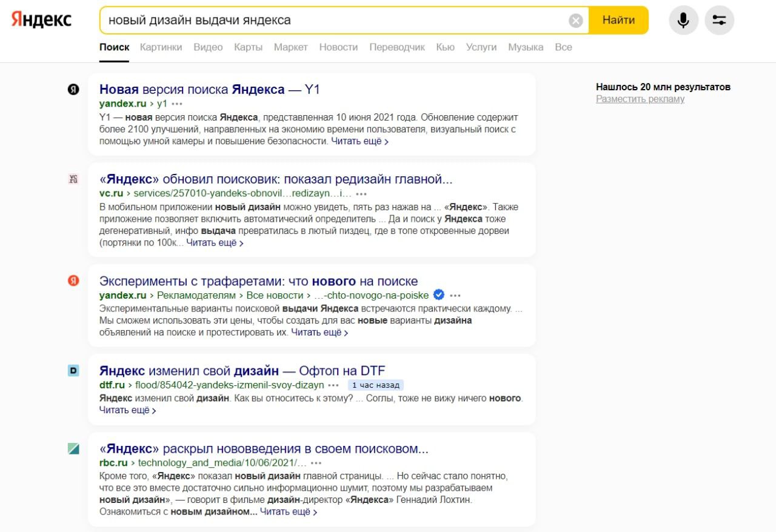Click the dtf.ru domain link
The width and height of the screenshot is (776, 532).
tap(112, 385)
